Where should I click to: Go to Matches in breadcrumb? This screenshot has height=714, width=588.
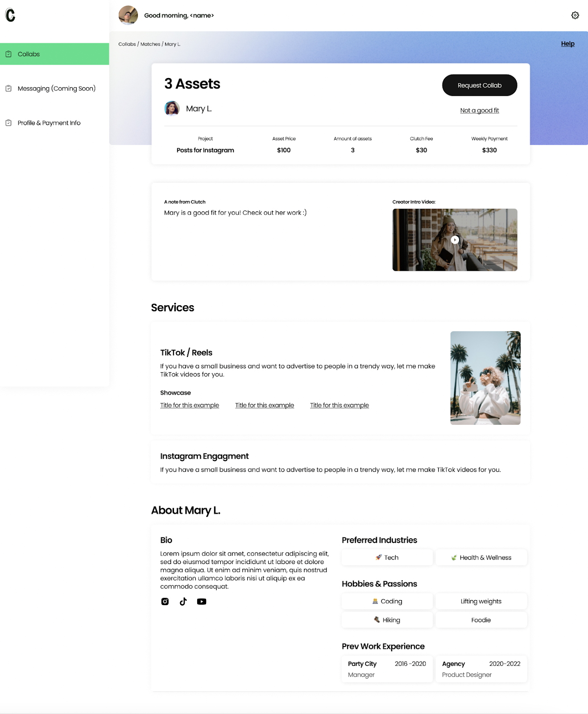150,44
